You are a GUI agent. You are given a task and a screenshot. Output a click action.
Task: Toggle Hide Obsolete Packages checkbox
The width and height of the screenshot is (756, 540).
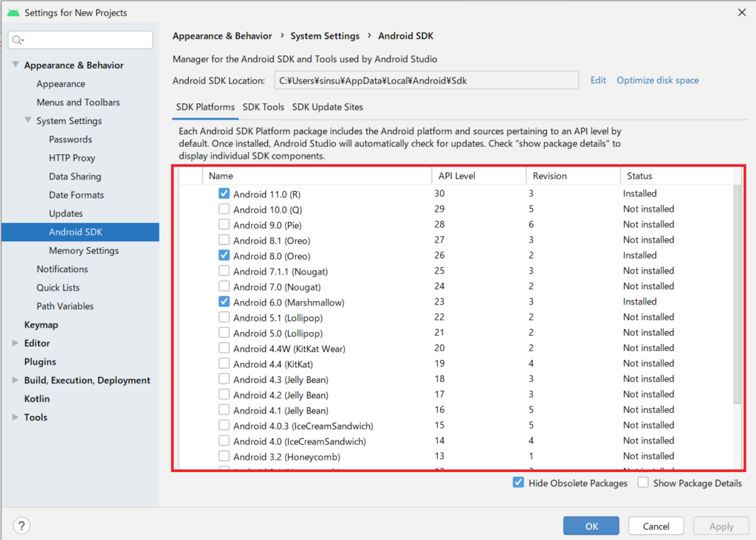tap(518, 482)
